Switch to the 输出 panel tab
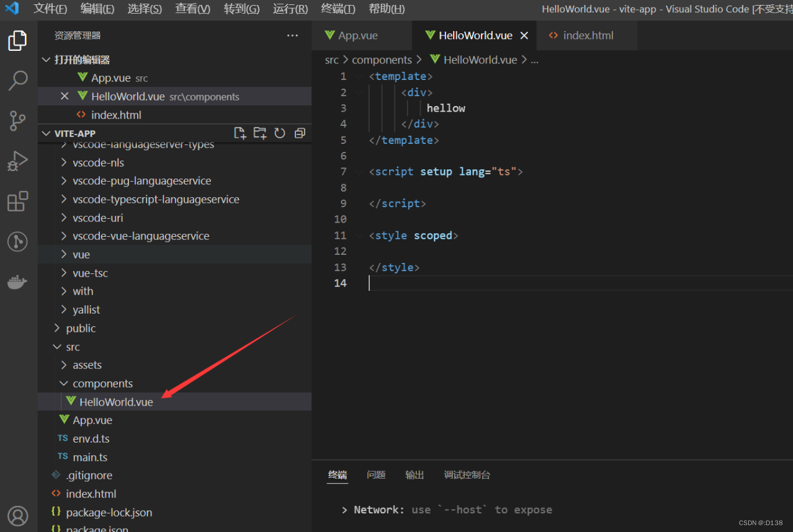Image resolution: width=793 pixels, height=532 pixels. tap(414, 475)
